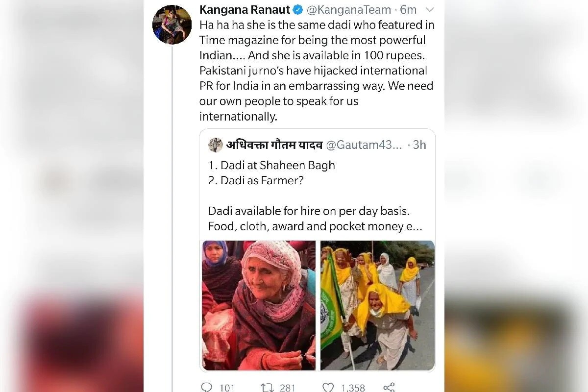Open the @KanganaTeam handle link
This screenshot has height=392, width=588.
pyautogui.click(x=349, y=9)
